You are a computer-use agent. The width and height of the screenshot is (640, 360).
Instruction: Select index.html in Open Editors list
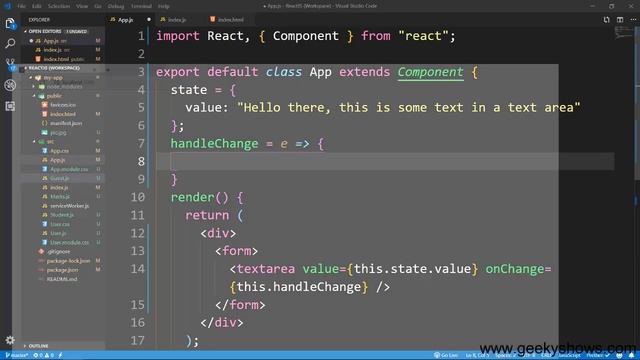pyautogui.click(x=64, y=59)
